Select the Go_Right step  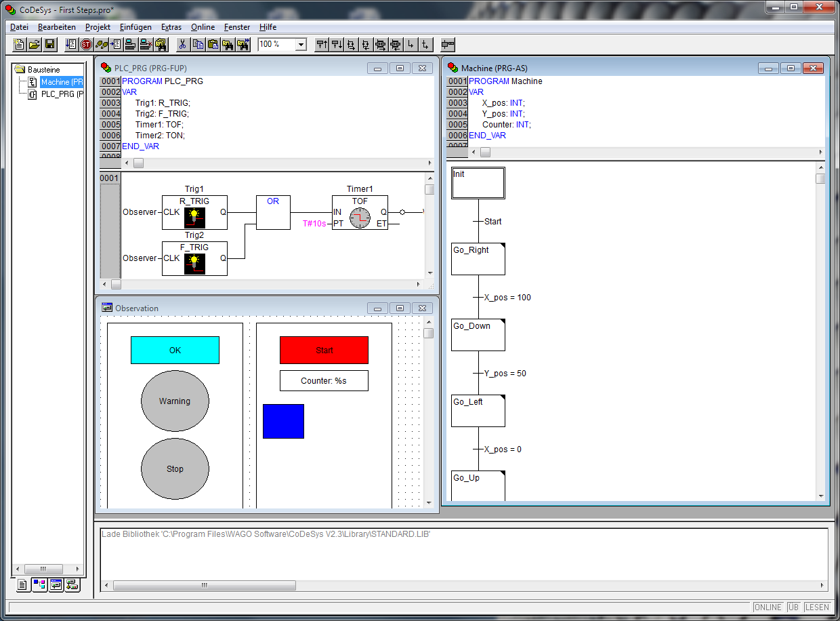[478, 259]
